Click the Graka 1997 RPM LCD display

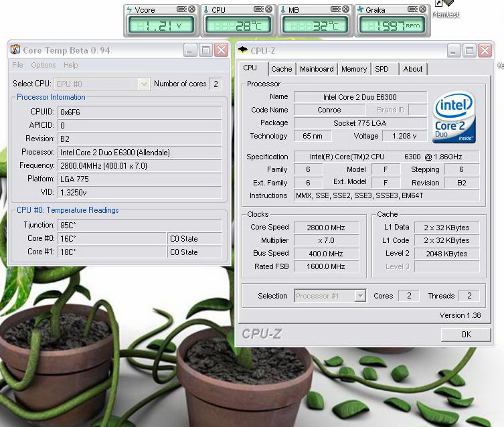tap(392, 25)
